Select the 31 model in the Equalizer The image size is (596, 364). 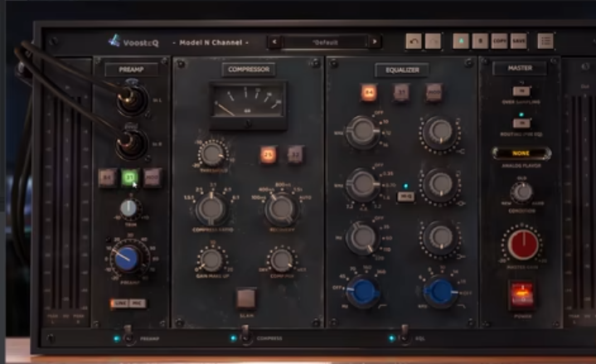pos(401,92)
